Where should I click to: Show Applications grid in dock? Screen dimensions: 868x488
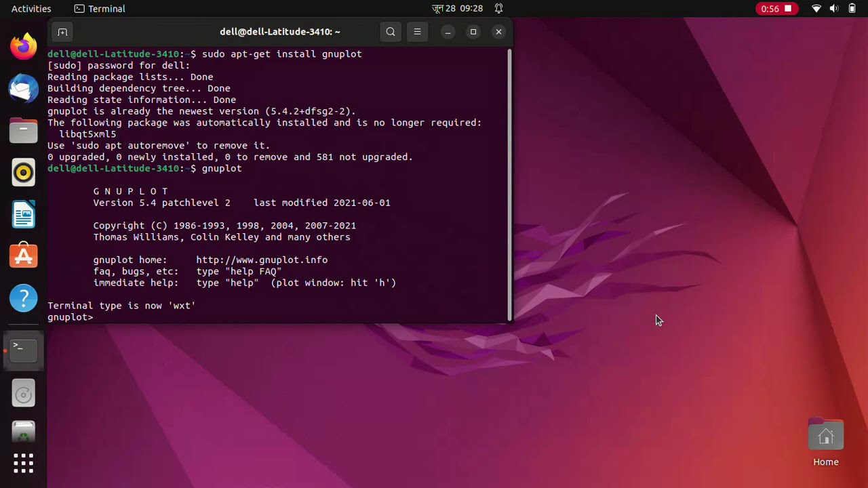pyautogui.click(x=24, y=464)
